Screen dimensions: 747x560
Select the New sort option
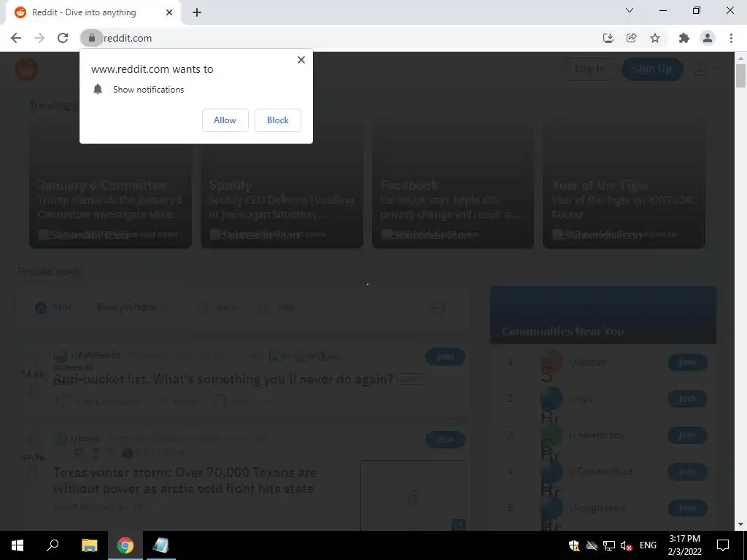point(217,307)
